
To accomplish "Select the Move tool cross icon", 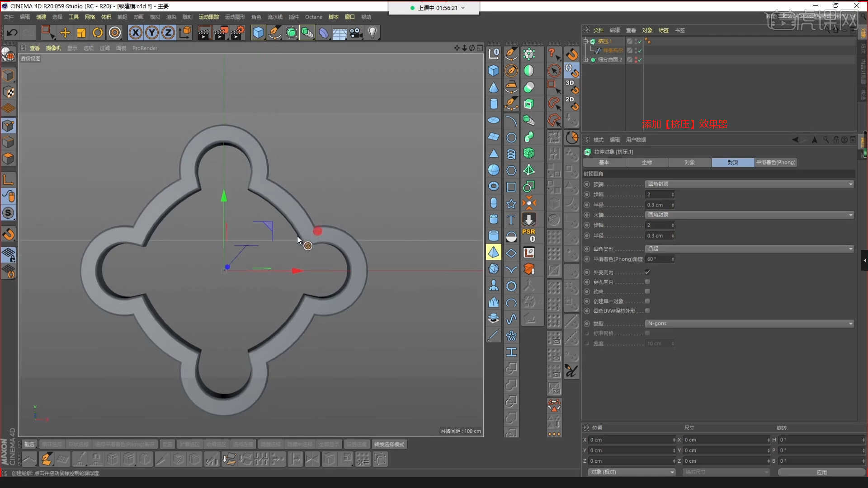I will pos(65,33).
